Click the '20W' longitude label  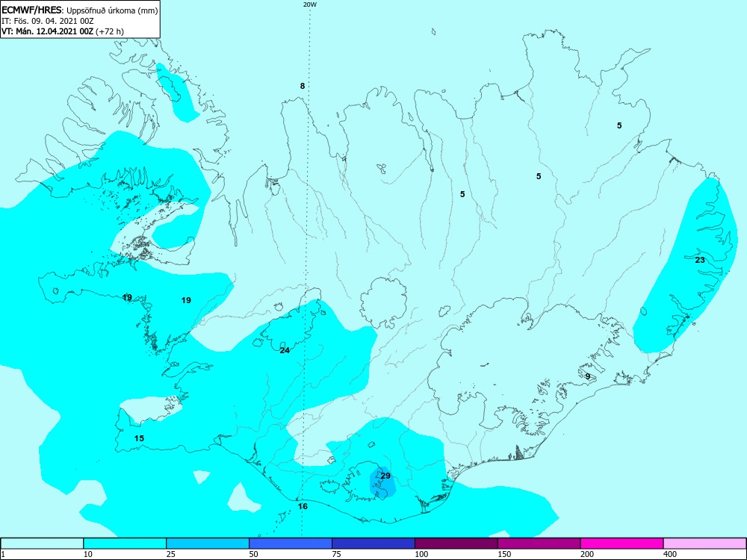[309, 4]
